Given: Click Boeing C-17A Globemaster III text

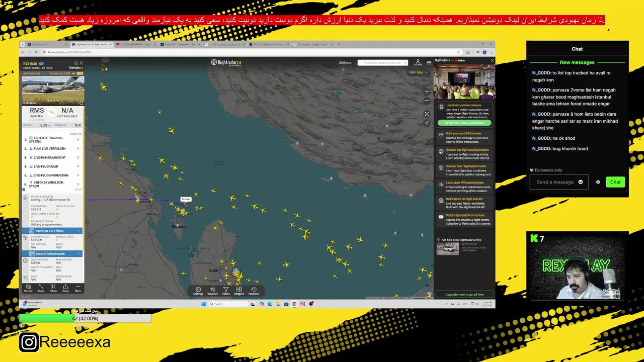Looking at the screenshot, I should 50,200.
